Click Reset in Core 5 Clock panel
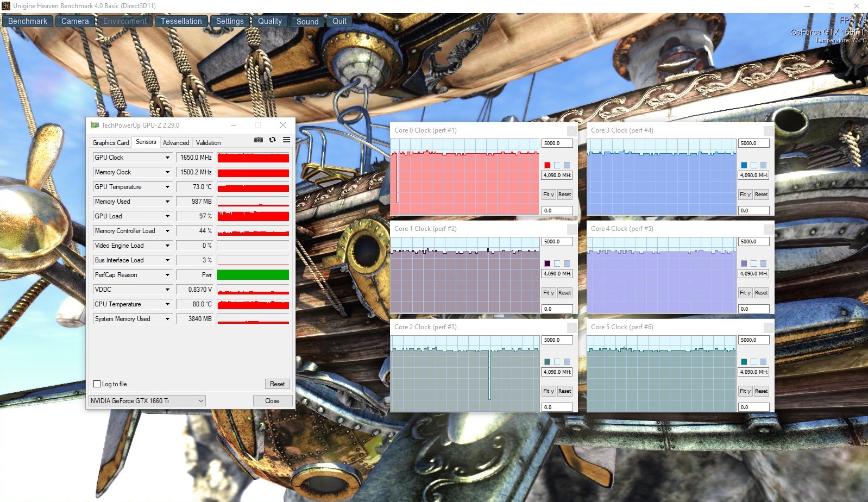Image resolution: width=868 pixels, height=502 pixels. click(x=762, y=391)
